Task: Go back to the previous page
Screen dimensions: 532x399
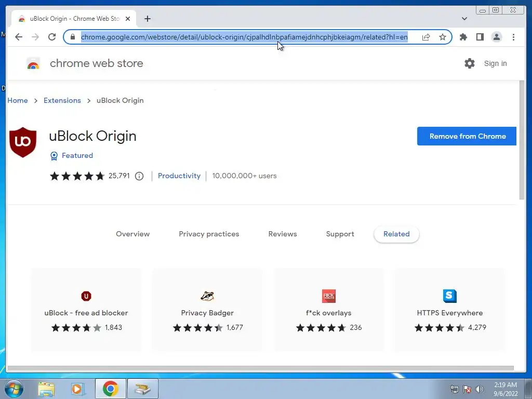Action: [x=19, y=37]
